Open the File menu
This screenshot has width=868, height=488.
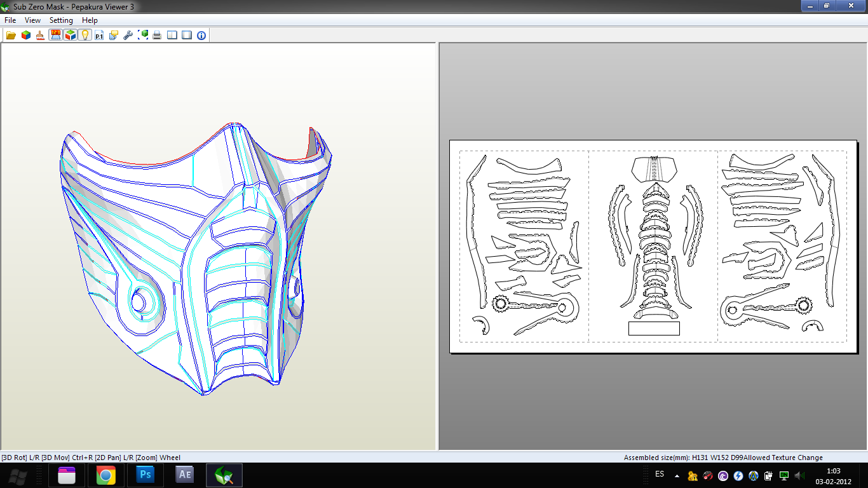(x=10, y=20)
